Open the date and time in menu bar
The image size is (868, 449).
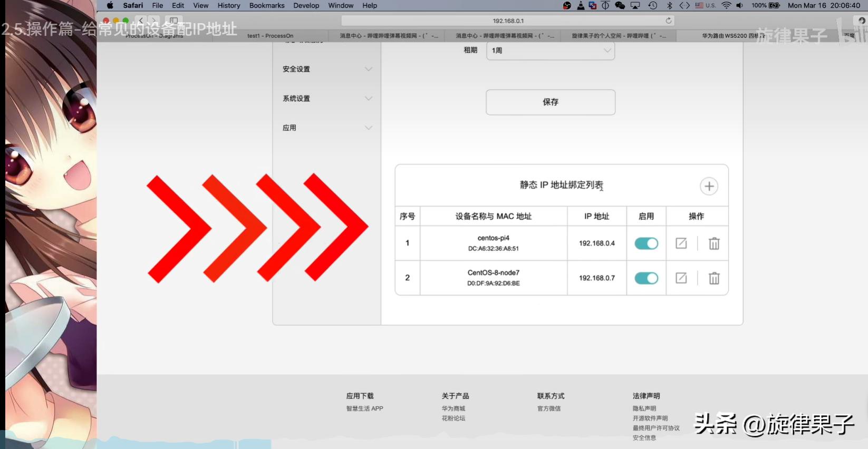[x=824, y=5]
